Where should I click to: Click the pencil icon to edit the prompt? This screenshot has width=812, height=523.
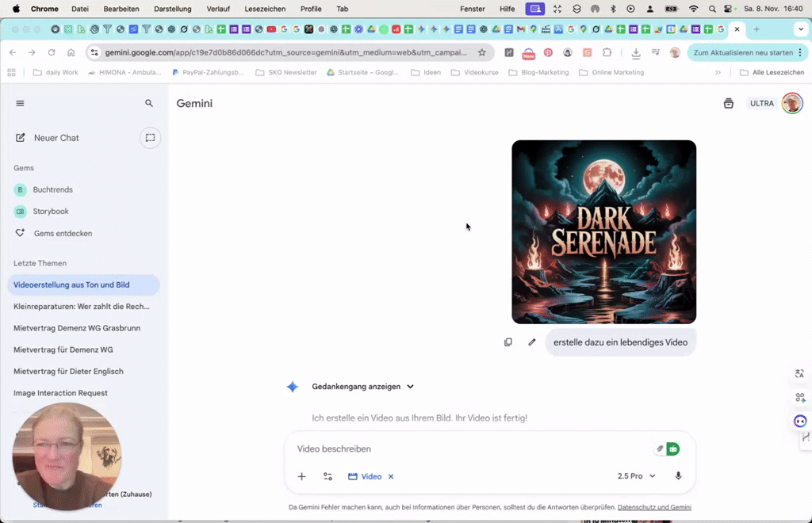pos(531,342)
